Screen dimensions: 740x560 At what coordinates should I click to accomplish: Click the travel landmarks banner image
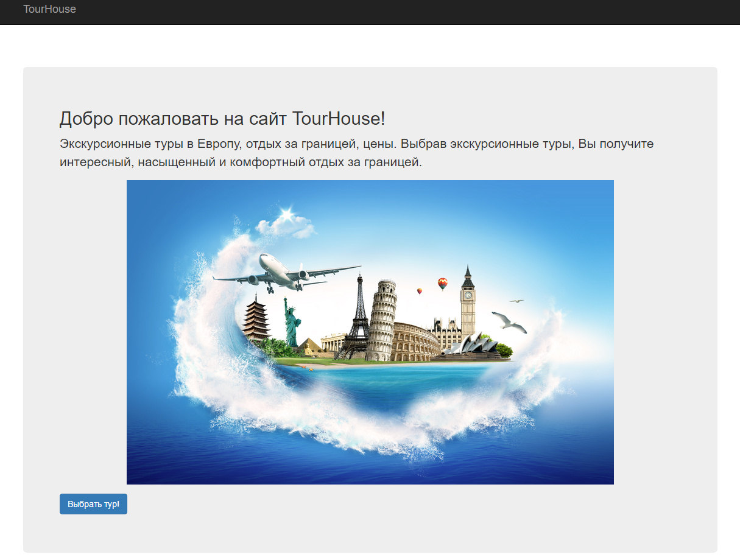tap(370, 332)
